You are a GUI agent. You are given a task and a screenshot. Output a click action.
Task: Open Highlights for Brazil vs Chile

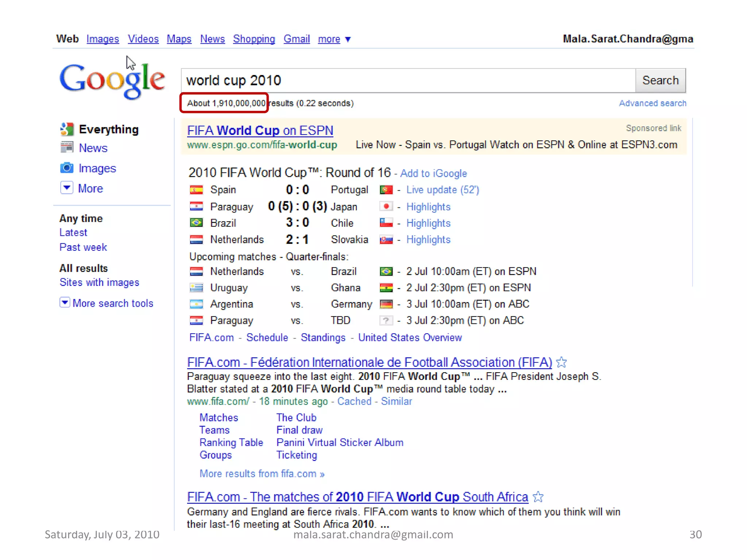point(429,223)
